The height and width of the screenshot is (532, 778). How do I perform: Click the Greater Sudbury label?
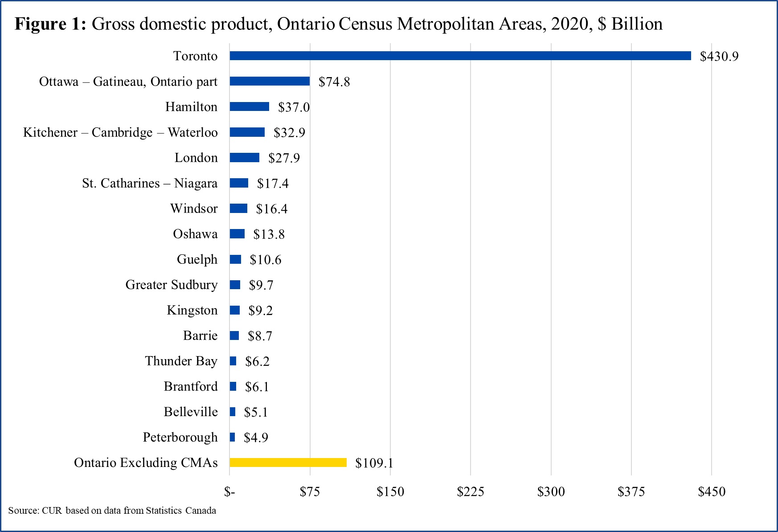pyautogui.click(x=171, y=285)
